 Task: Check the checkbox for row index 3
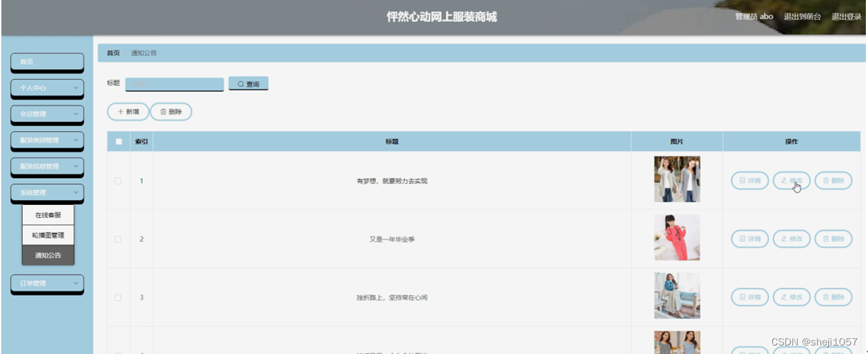pyautogui.click(x=119, y=297)
